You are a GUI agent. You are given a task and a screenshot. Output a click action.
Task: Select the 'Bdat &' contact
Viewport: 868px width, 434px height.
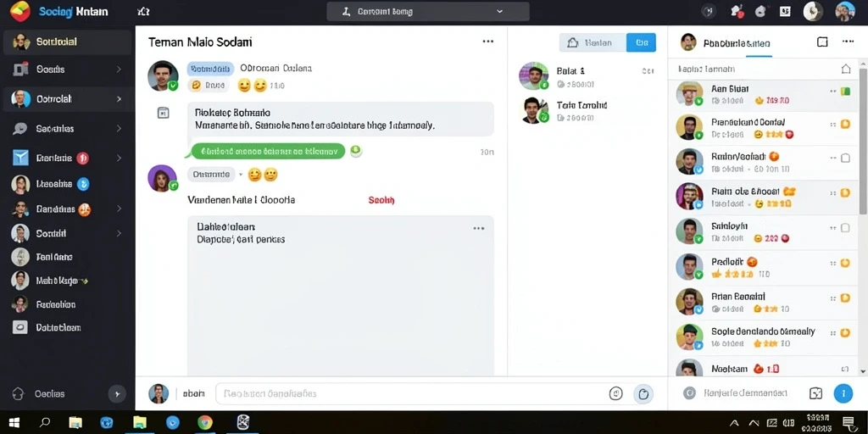click(x=587, y=76)
